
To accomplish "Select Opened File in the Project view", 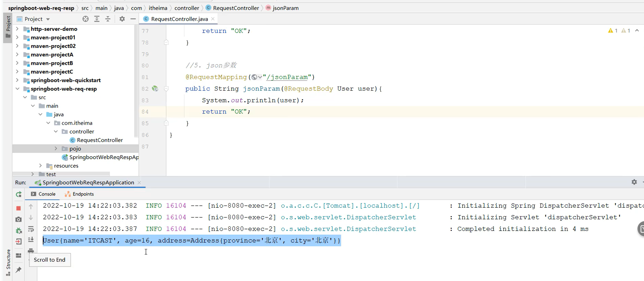I will (x=85, y=19).
